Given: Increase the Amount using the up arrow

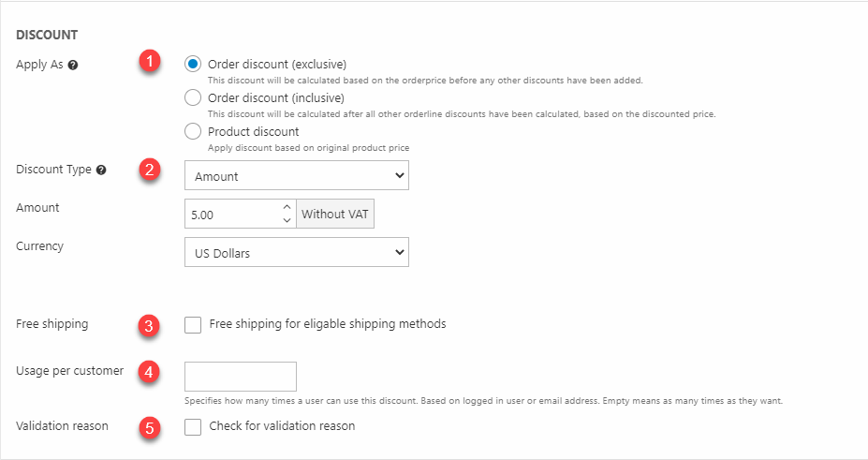Looking at the screenshot, I should (287, 207).
